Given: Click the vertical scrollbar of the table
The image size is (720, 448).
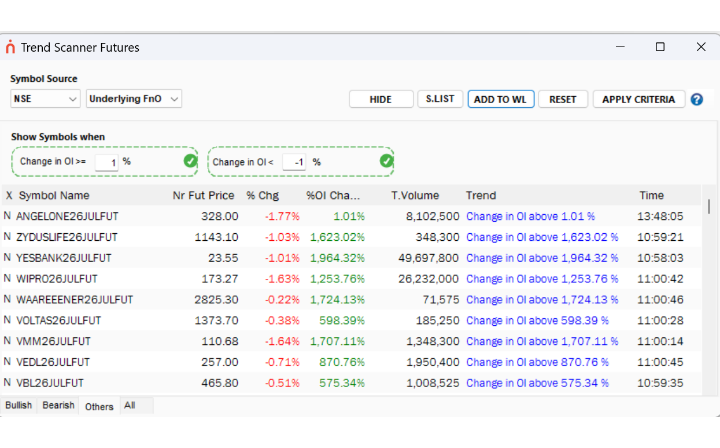Looking at the screenshot, I should tap(709, 207).
